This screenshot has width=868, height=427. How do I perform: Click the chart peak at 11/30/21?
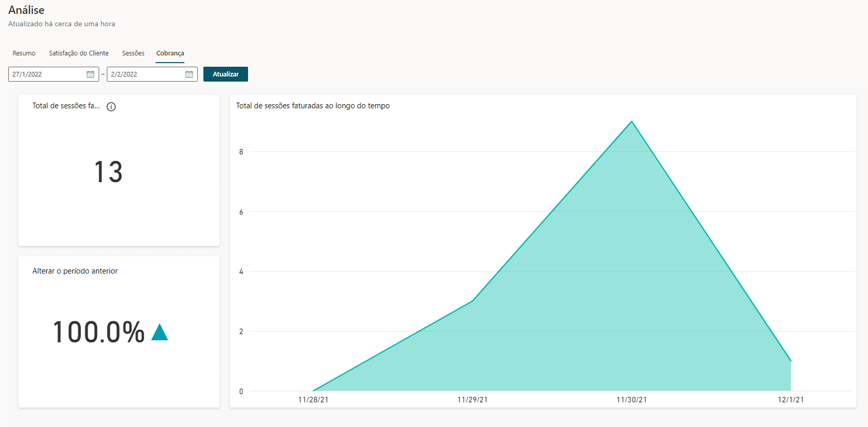[632, 122]
